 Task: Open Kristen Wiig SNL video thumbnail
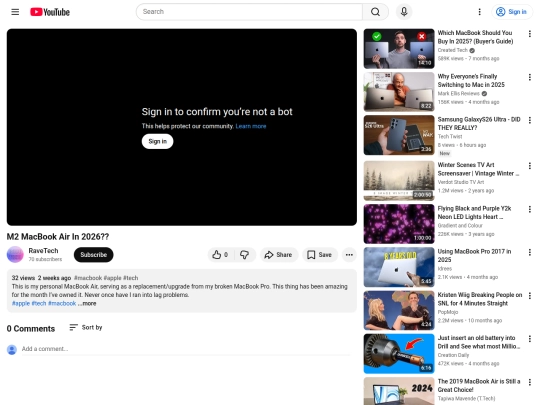click(399, 310)
